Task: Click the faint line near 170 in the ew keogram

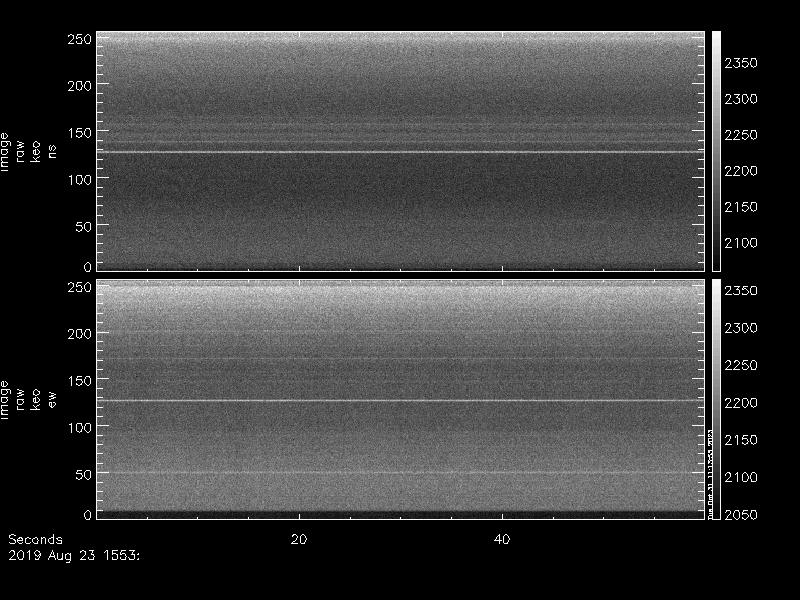Action: 400,360
